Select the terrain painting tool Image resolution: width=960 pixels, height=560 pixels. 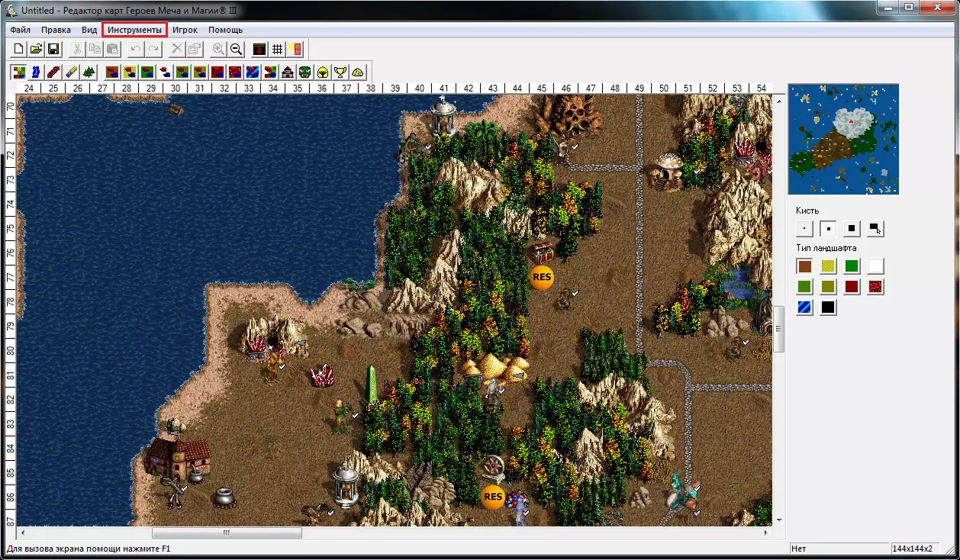coord(19,72)
